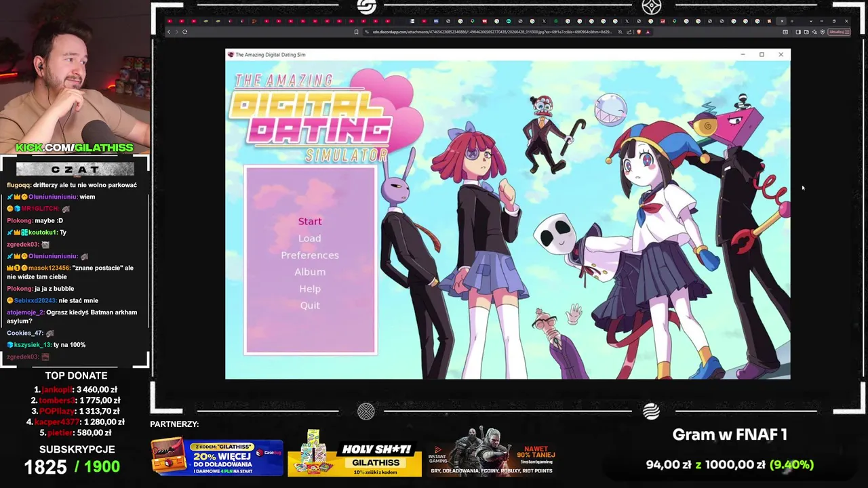This screenshot has width=868, height=488.
Task: Open a new browser tab
Action: coord(792,21)
